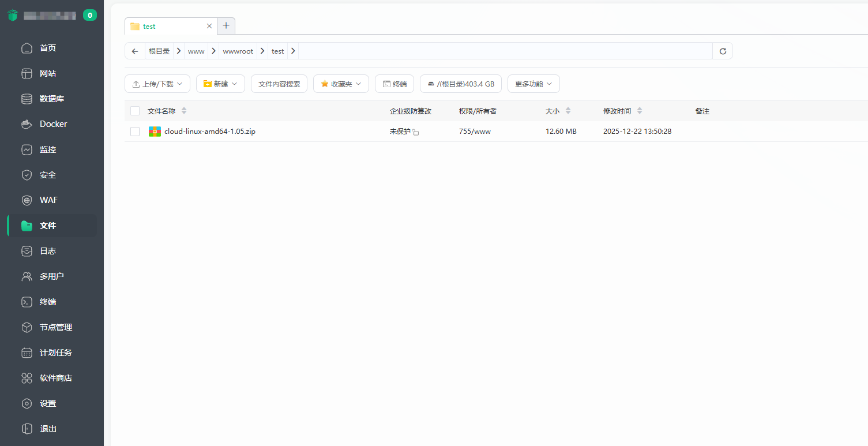The height and width of the screenshot is (446, 868).
Task: Navigate to wwwroot in breadcrumb path
Action: pyautogui.click(x=238, y=51)
